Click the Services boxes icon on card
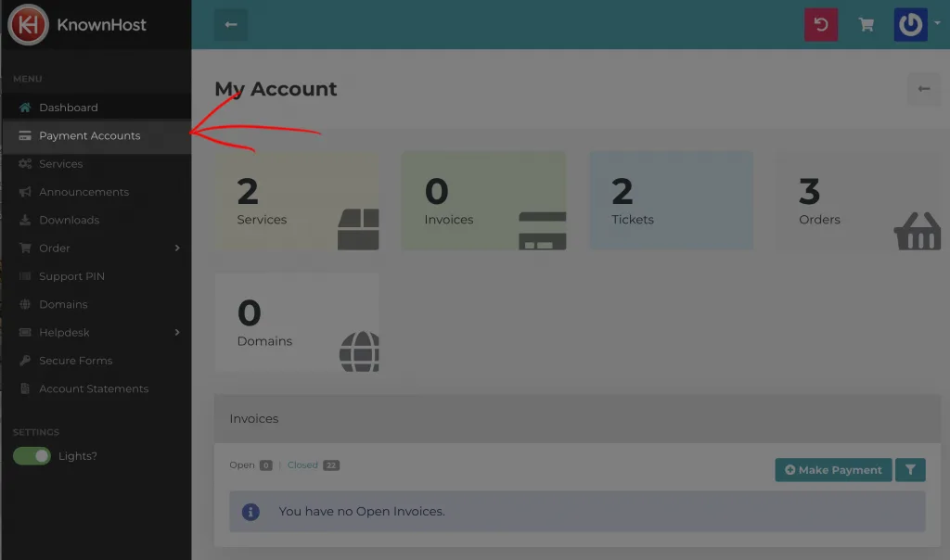The width and height of the screenshot is (950, 560). tap(358, 229)
